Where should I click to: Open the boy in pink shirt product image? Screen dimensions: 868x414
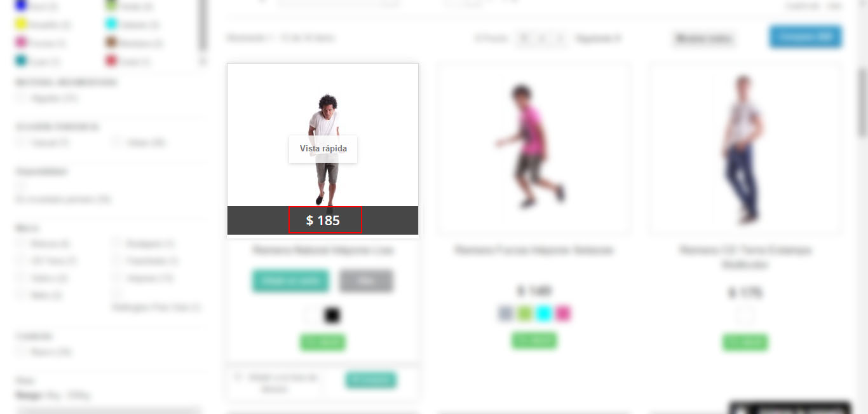click(x=531, y=146)
